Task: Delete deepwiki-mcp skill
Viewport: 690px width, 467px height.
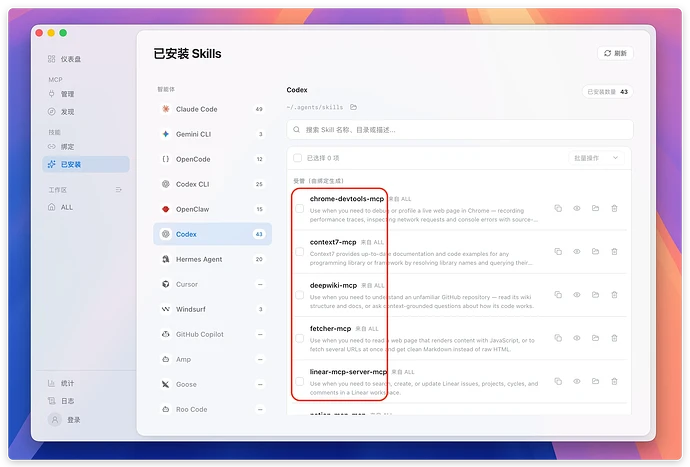Action: (614, 295)
